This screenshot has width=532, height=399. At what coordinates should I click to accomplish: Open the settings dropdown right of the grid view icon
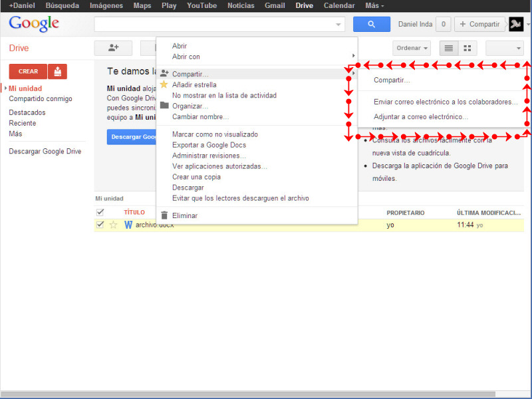(x=505, y=48)
